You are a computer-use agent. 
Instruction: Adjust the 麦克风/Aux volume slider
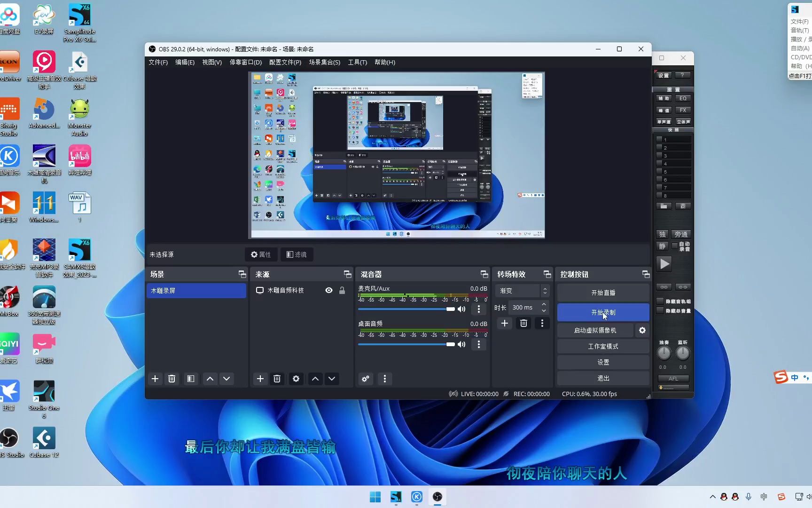click(x=450, y=309)
